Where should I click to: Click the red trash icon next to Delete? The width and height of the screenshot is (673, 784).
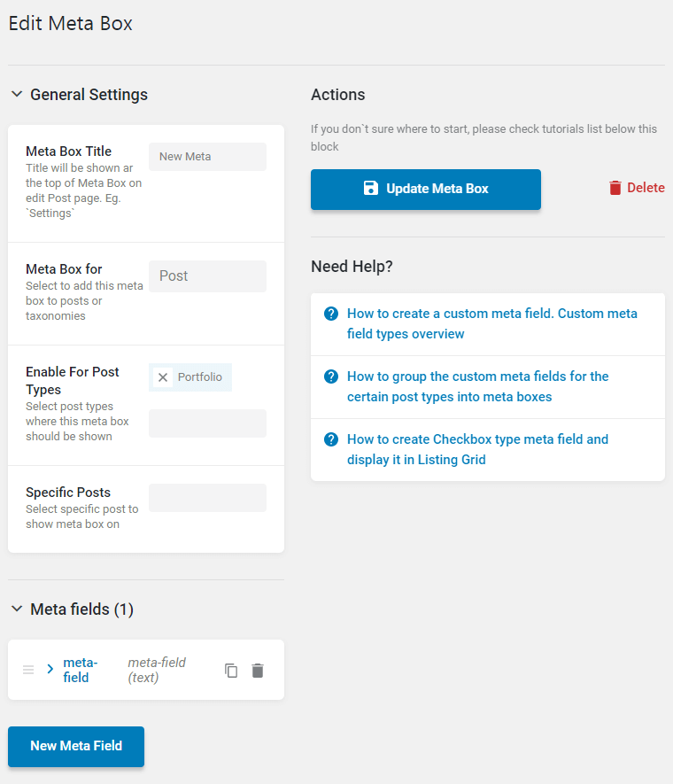coord(615,188)
